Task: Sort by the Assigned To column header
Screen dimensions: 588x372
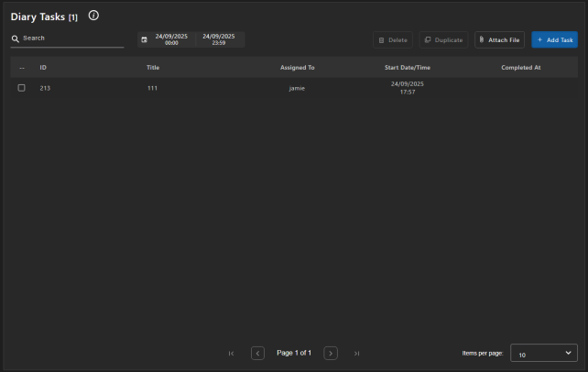Action: (x=297, y=68)
